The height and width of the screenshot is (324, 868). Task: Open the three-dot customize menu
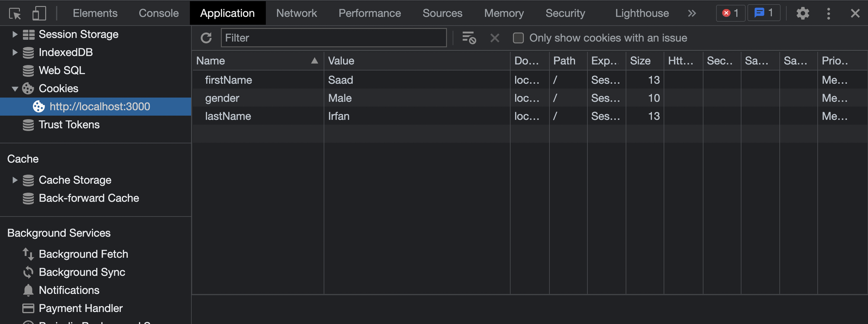click(829, 14)
